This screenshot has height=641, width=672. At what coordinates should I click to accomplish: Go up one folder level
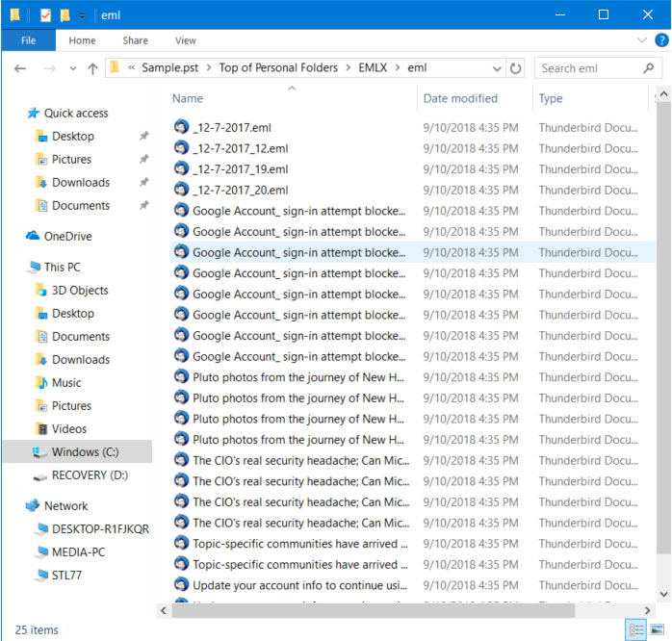(x=92, y=68)
